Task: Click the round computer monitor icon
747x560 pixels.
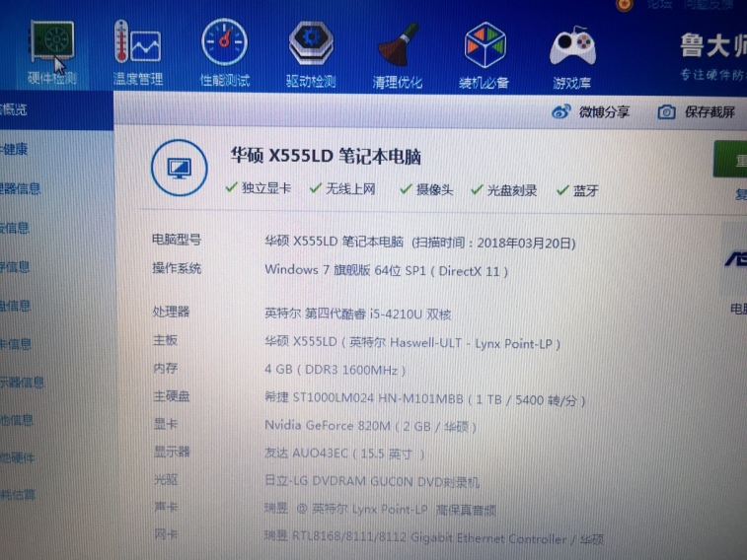Action: 180,168
